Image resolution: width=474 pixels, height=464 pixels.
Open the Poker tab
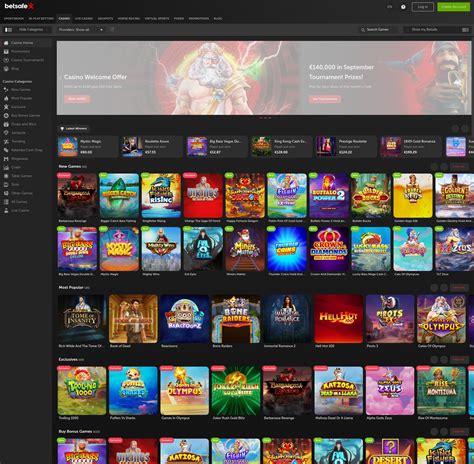tap(179, 19)
